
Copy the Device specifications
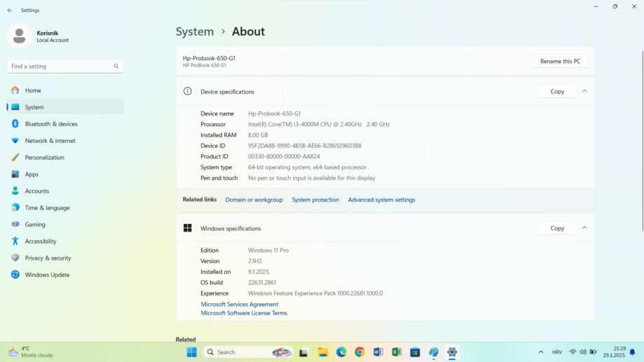pyautogui.click(x=557, y=92)
